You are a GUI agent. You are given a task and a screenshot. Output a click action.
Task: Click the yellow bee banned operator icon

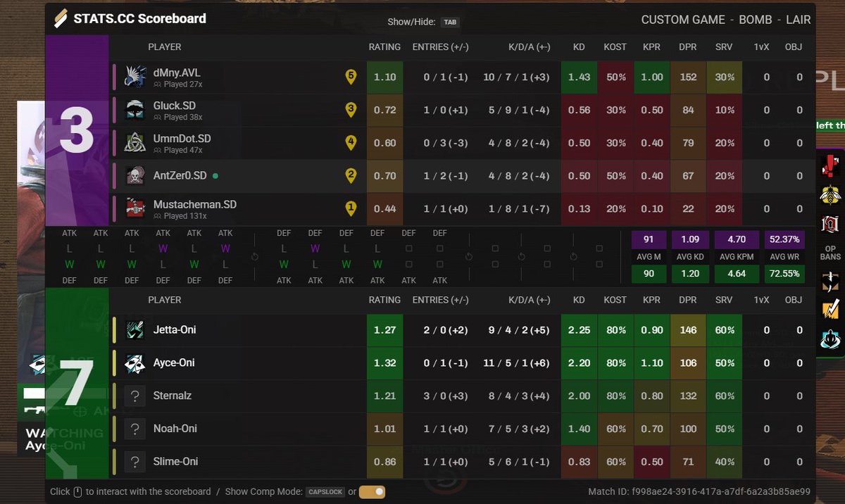(x=831, y=195)
